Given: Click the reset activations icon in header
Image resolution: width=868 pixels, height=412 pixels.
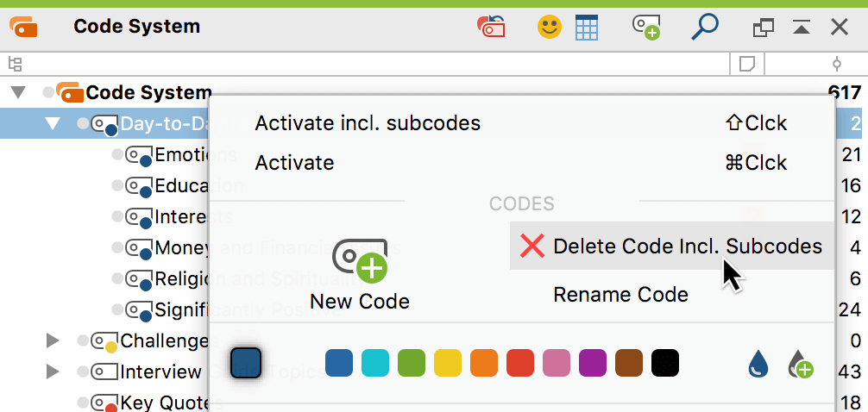Looking at the screenshot, I should [x=491, y=27].
